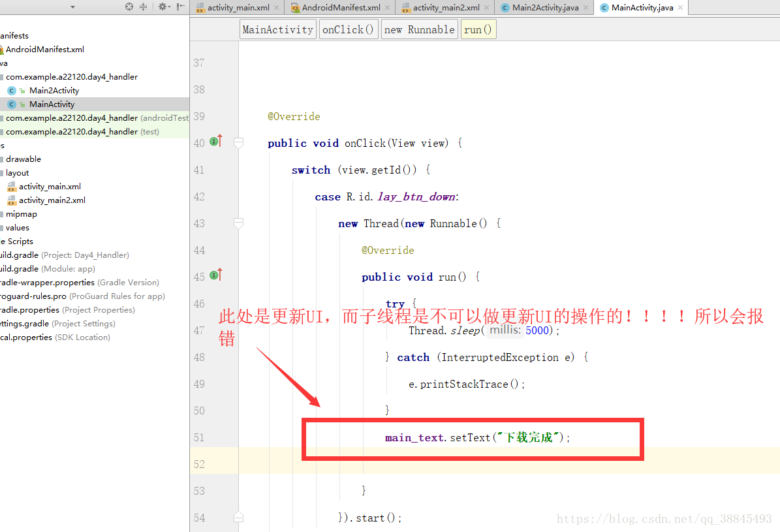Viewport: 780px width, 532px height.
Task: Click run() breadcrumb
Action: point(478,29)
